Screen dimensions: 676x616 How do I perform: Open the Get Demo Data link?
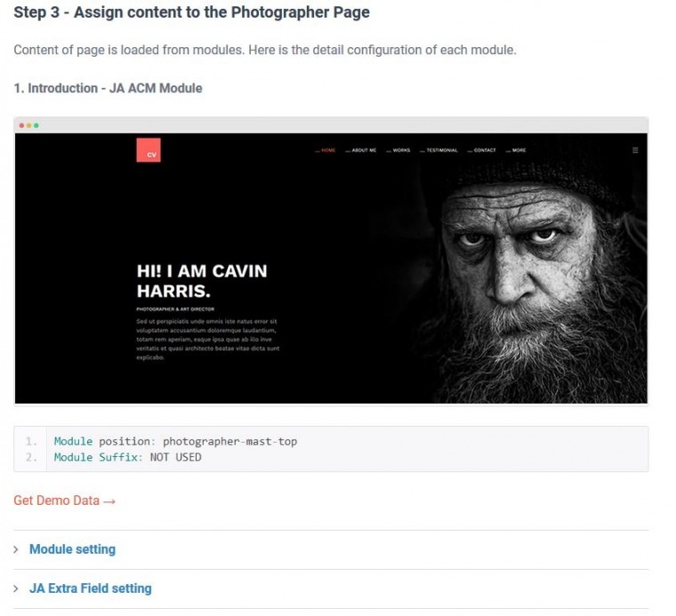click(56, 500)
